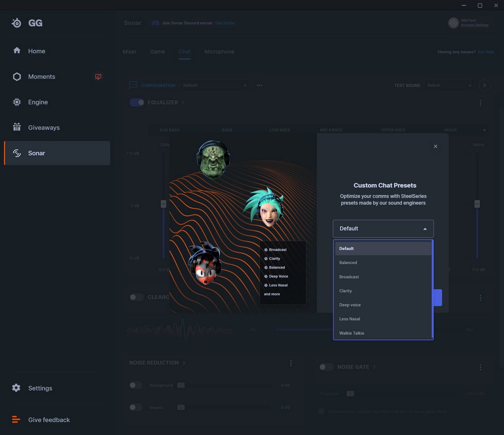Click the Impact noise slider handle
504x435 pixels.
tap(181, 407)
